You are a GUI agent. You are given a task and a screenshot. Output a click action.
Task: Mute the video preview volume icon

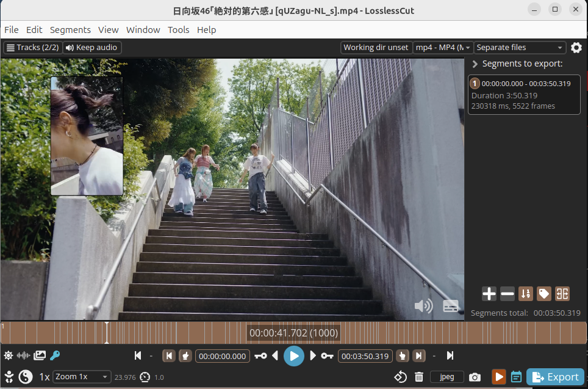(x=424, y=306)
